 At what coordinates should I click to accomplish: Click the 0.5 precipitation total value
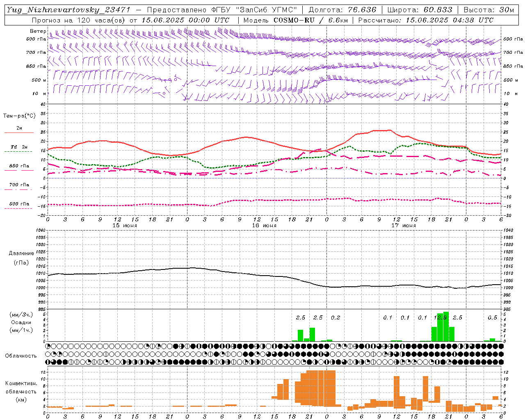[492, 318]
